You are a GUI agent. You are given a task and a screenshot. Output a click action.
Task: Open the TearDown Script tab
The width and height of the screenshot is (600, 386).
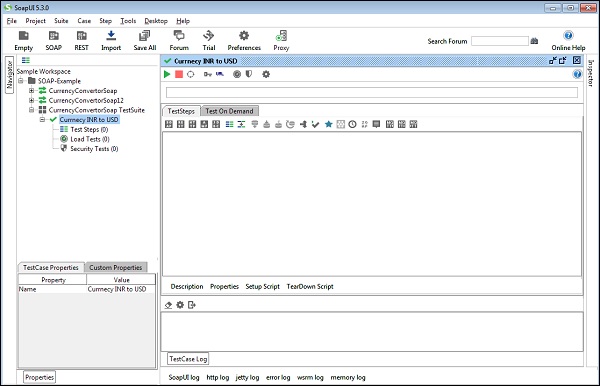point(310,286)
